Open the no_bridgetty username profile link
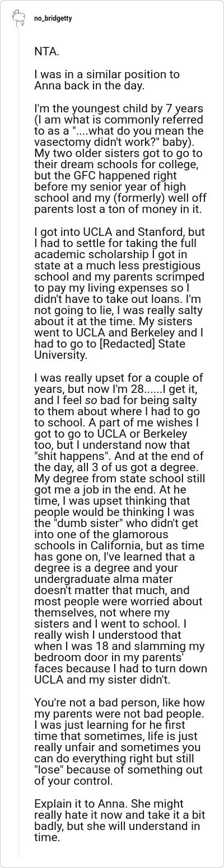Viewport: 224px width, 868px height. (53, 18)
